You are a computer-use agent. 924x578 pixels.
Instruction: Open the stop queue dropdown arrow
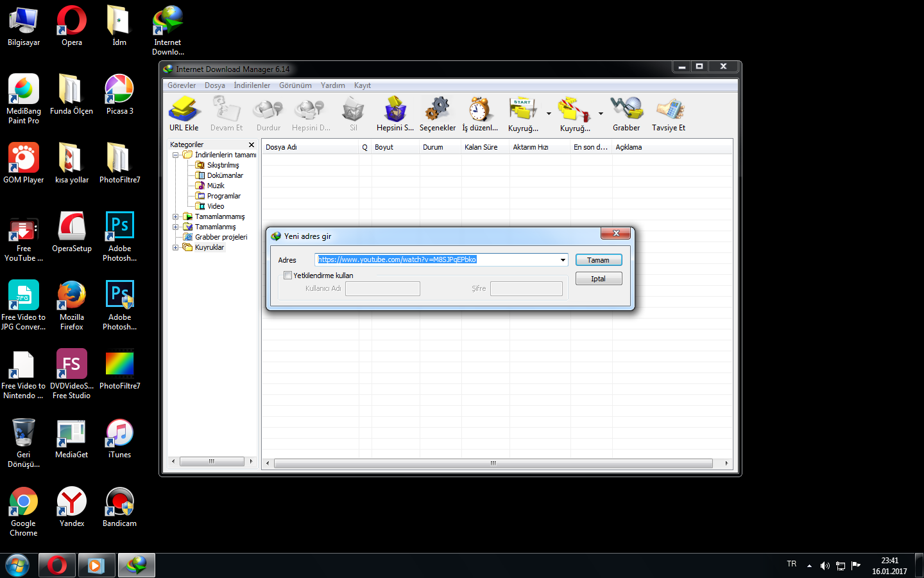click(601, 114)
